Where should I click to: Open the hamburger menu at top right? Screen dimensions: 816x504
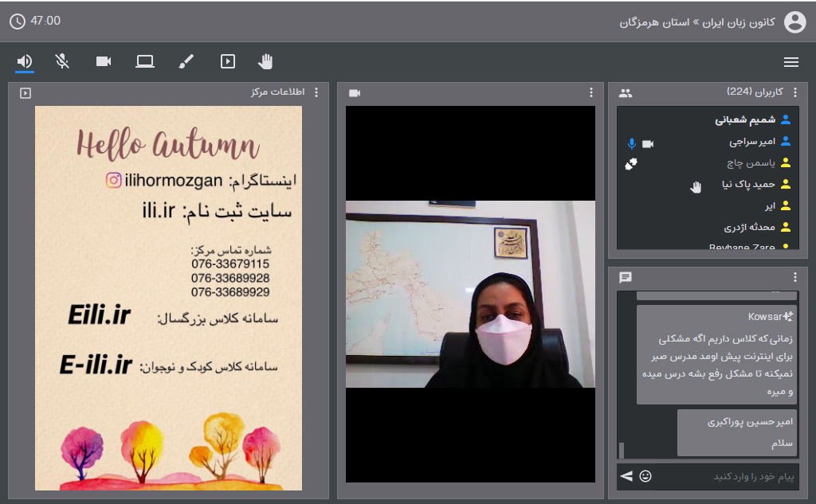(791, 61)
